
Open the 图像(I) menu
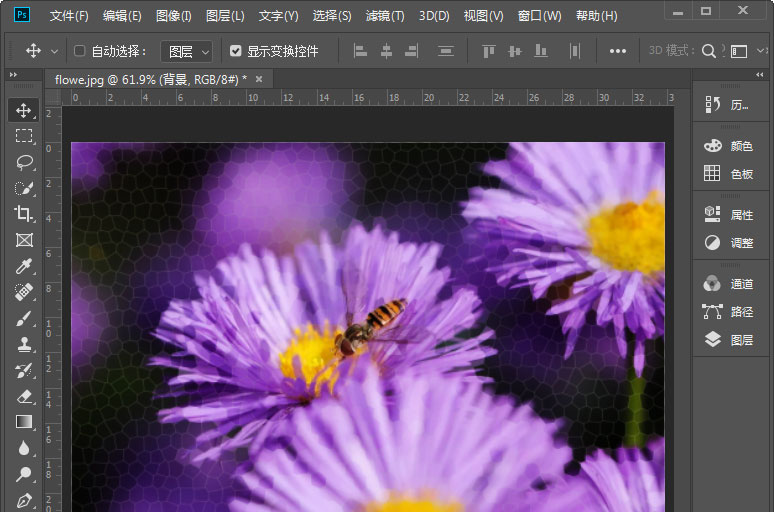pos(174,16)
